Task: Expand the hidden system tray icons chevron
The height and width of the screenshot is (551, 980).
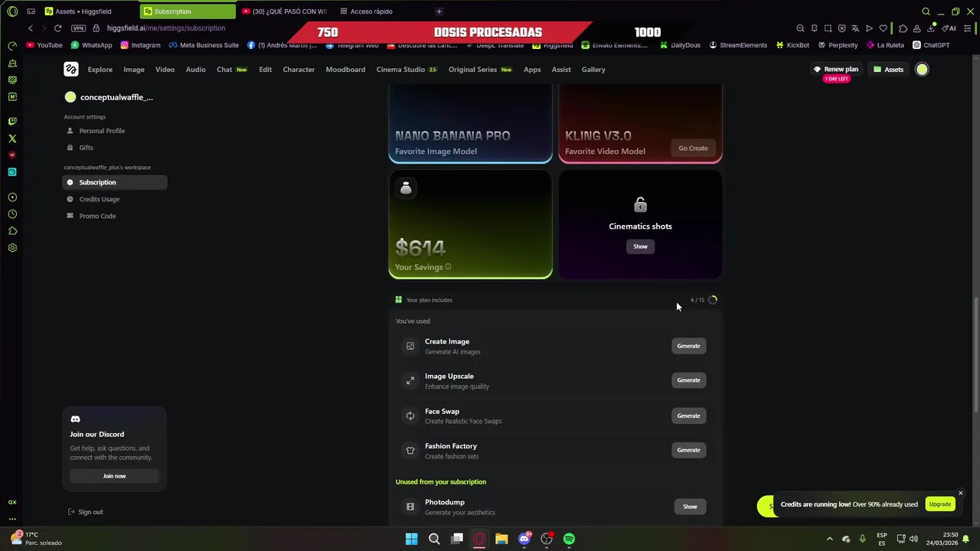Action: (x=829, y=539)
